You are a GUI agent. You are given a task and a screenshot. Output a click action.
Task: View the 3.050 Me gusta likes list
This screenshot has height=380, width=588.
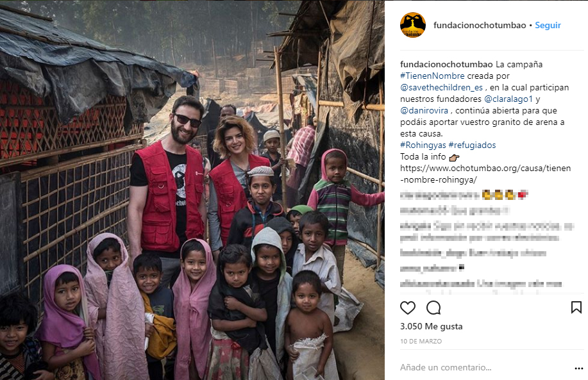click(432, 326)
